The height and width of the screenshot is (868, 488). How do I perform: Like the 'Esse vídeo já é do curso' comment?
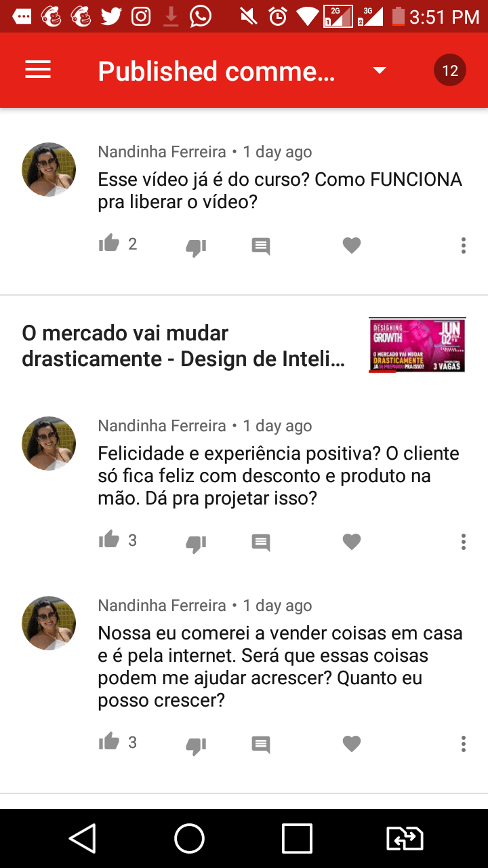(109, 243)
